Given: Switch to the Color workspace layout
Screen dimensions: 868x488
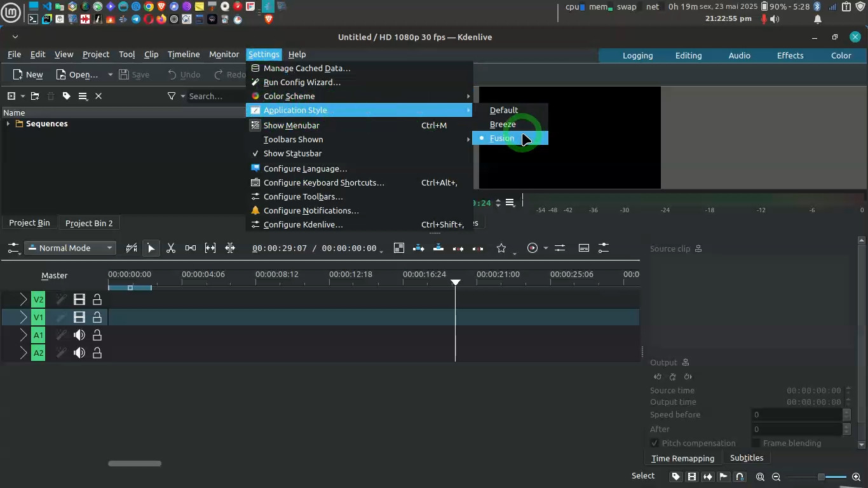Looking at the screenshot, I should click(x=841, y=55).
